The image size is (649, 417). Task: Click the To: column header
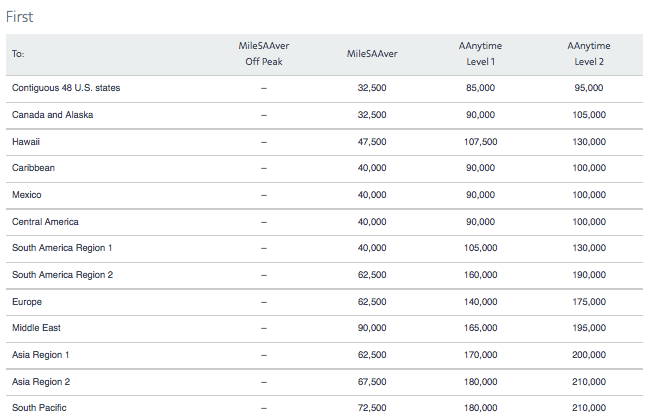pos(18,54)
